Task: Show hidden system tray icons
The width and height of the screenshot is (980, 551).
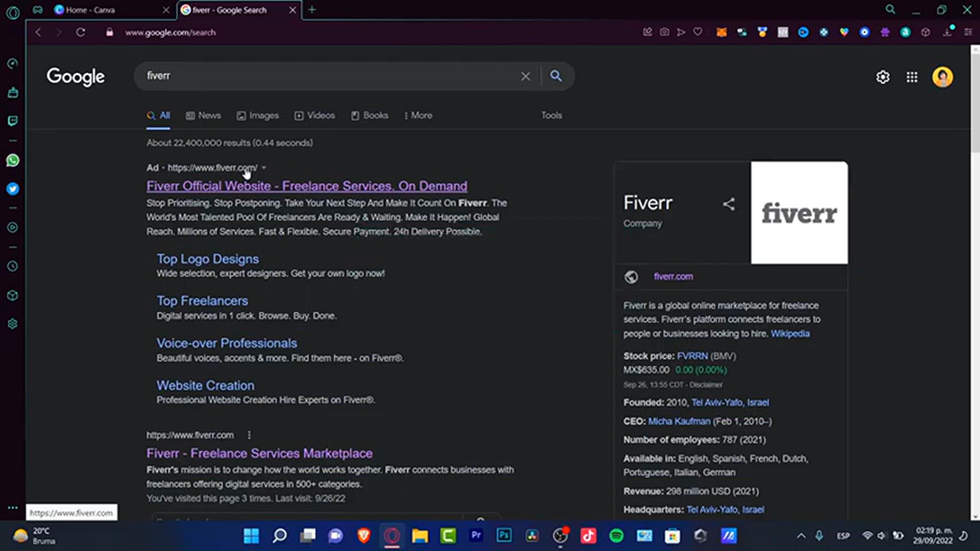Action: pos(801,536)
